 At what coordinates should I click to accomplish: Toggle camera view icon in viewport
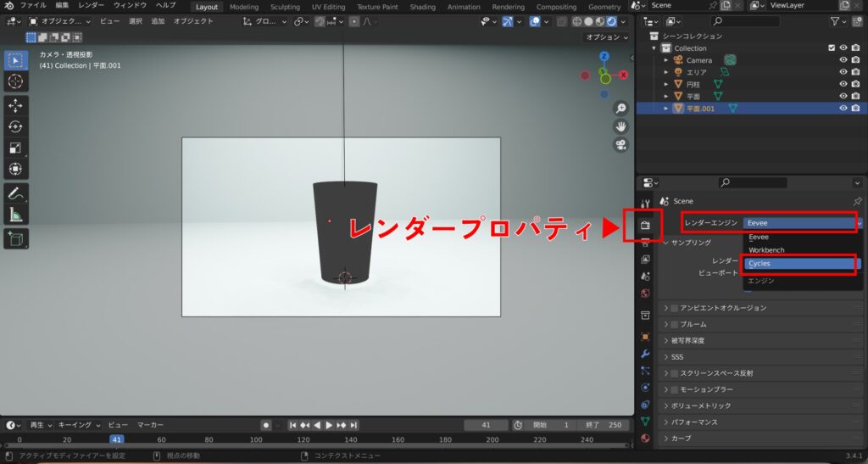pyautogui.click(x=620, y=144)
